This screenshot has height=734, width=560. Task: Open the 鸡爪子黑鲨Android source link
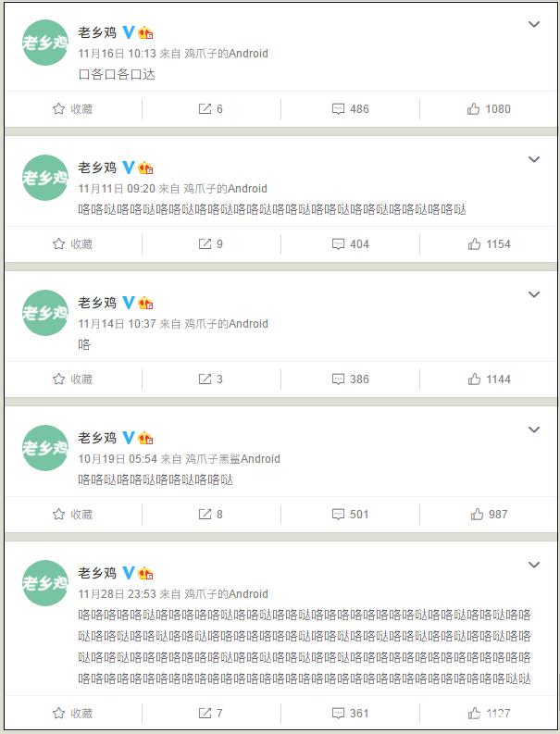[x=232, y=459]
